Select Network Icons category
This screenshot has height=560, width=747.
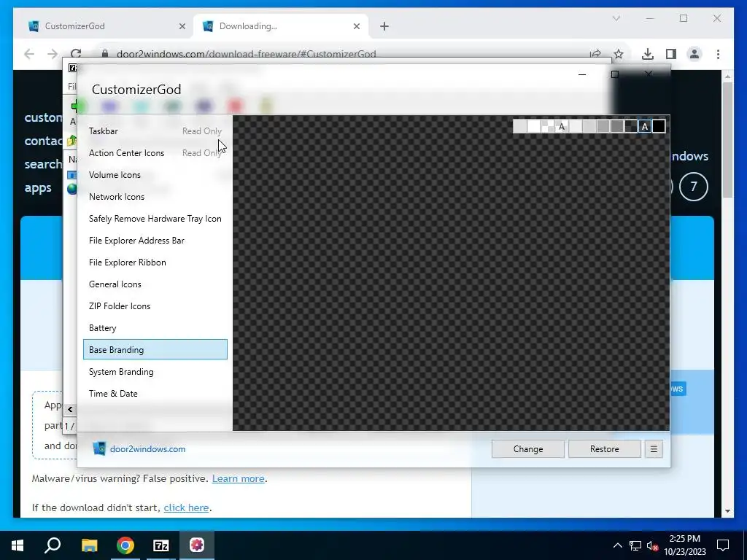coord(155,197)
